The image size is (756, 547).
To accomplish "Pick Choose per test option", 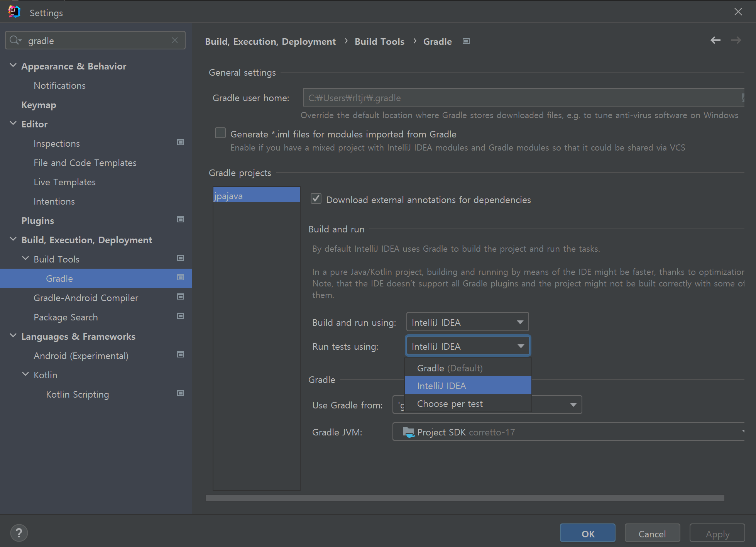I will (x=468, y=403).
